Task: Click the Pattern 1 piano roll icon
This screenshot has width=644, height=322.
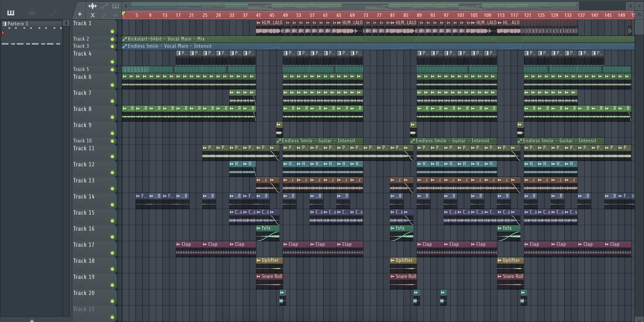Action: pos(4,24)
